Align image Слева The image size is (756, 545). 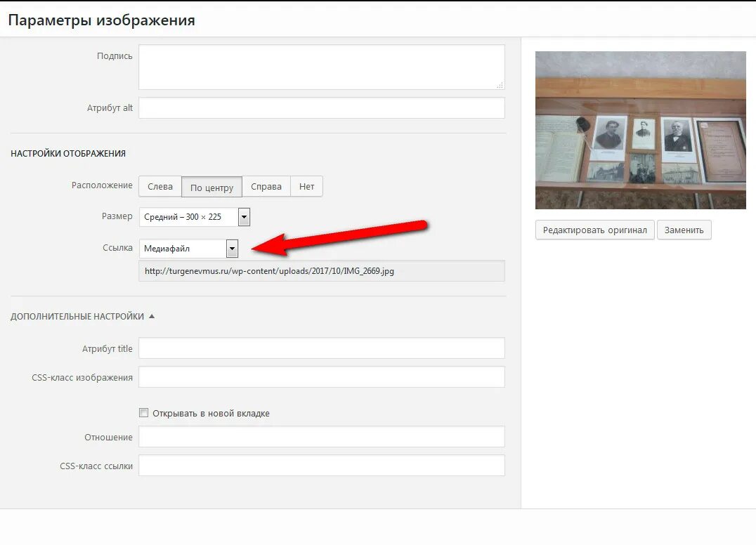tap(160, 187)
